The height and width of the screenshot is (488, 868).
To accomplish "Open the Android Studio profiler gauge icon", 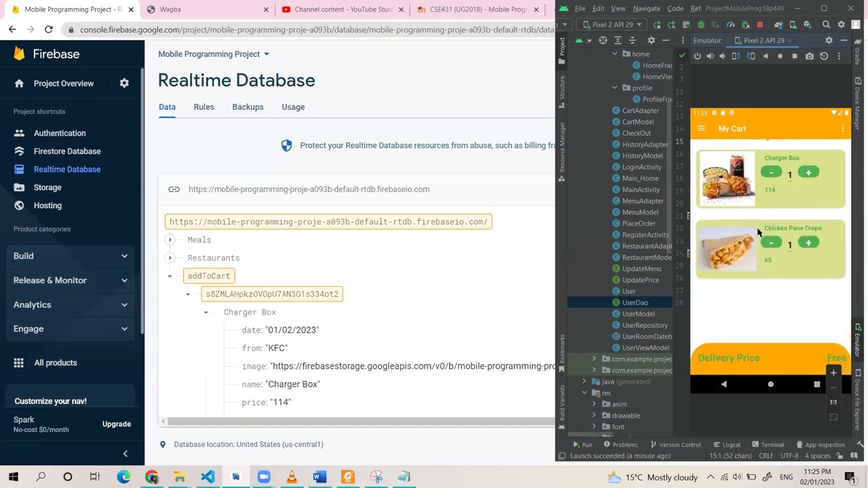I will [730, 24].
